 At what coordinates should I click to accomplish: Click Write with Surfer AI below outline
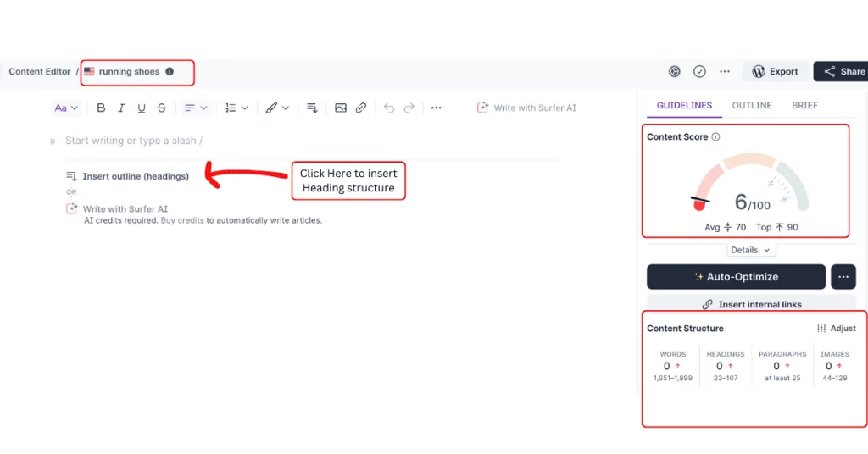click(117, 209)
